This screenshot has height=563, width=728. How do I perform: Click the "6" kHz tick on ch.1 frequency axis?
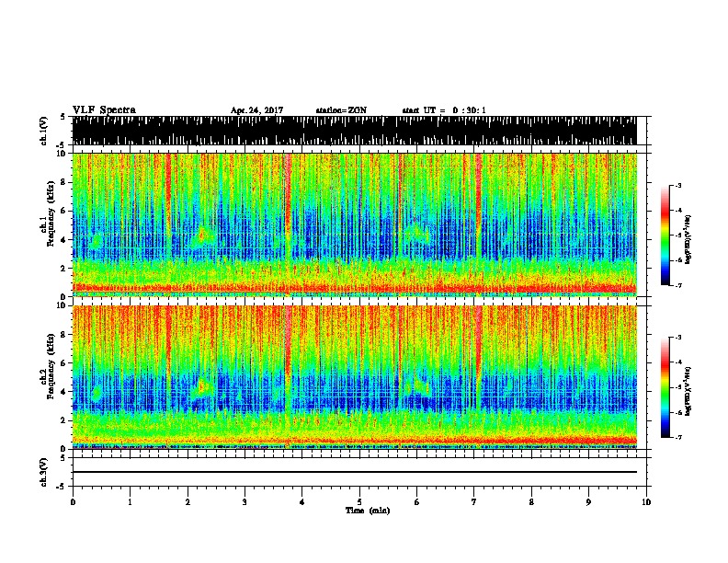tap(64, 211)
